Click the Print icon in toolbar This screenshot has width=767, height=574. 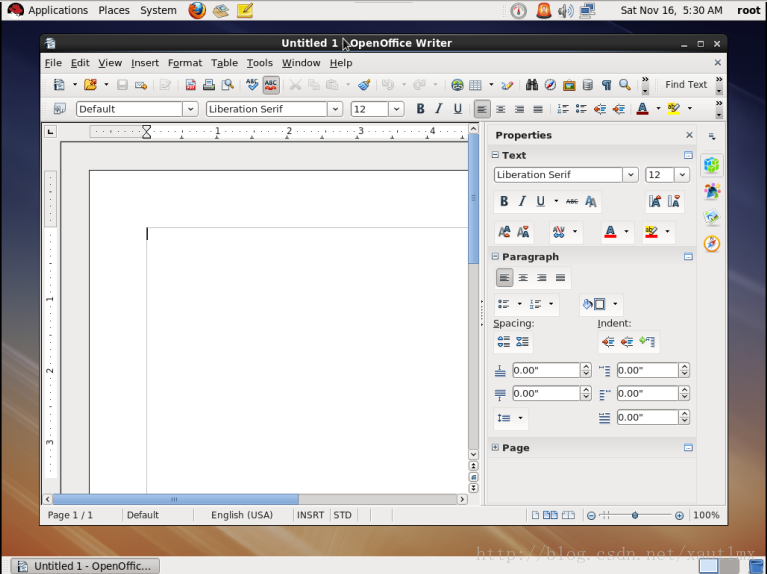(209, 85)
